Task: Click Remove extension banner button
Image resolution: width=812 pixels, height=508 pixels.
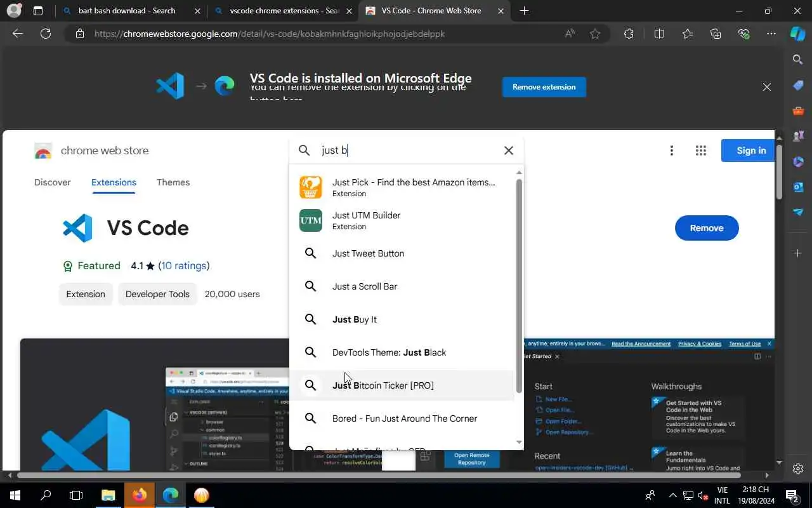Action: 544,87
